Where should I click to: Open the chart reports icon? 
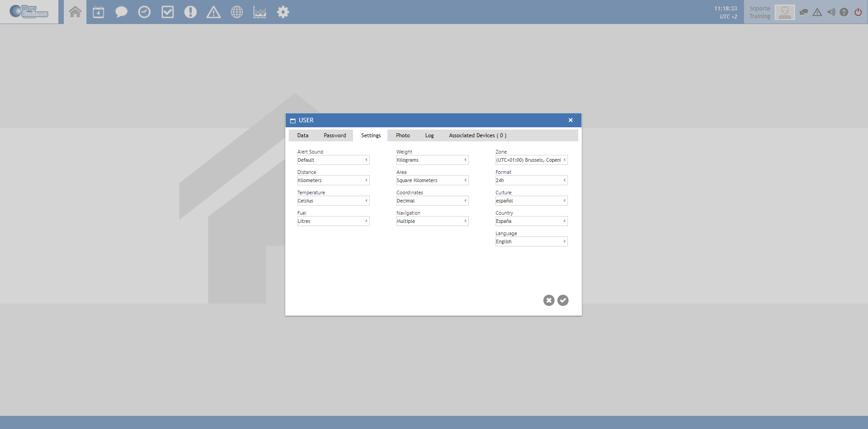(x=260, y=12)
